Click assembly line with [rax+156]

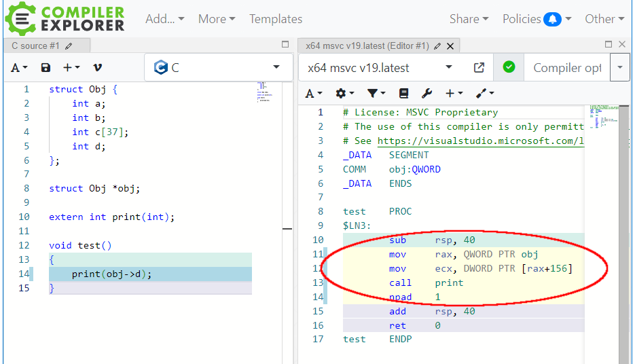tap(480, 268)
